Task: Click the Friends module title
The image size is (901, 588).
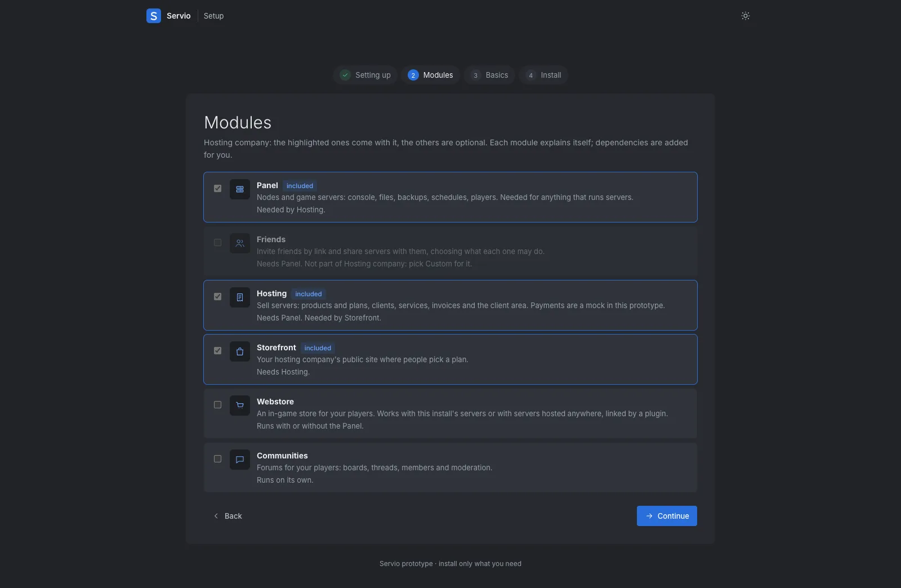Action: pos(271,239)
